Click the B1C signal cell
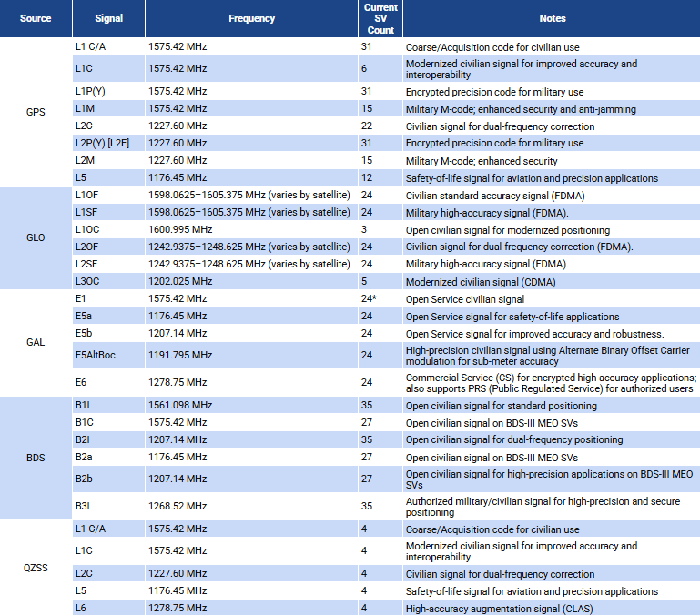 pyautogui.click(x=108, y=422)
